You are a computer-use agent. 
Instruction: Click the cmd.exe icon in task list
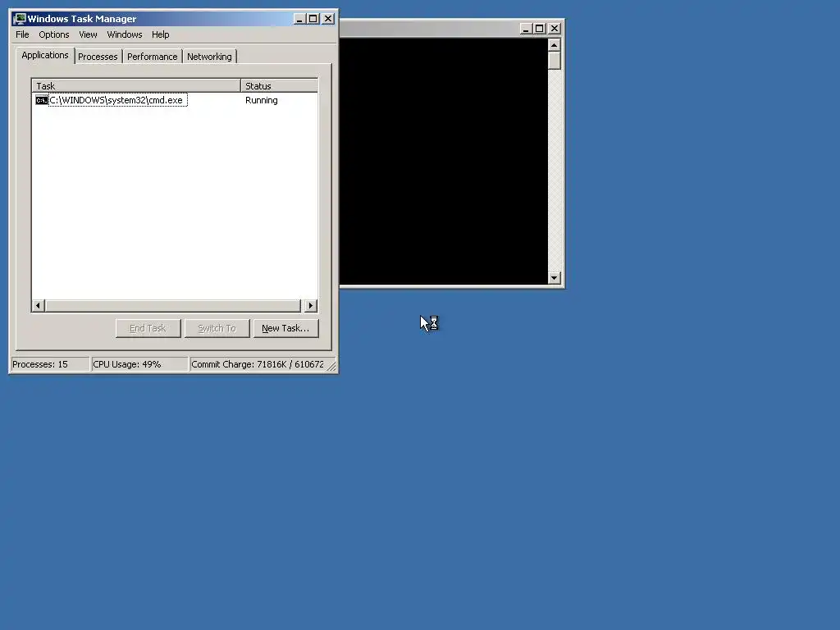point(41,100)
